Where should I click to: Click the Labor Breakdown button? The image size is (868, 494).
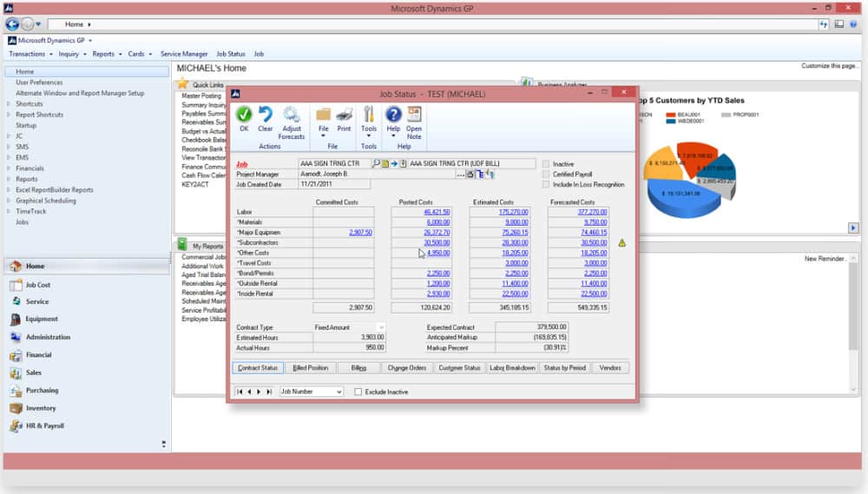pyautogui.click(x=512, y=368)
